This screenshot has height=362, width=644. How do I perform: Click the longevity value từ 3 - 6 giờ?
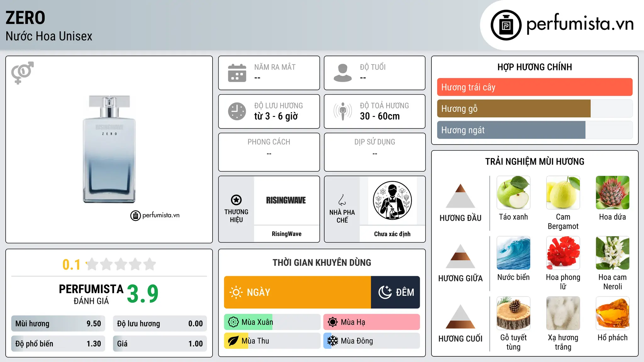(x=276, y=116)
